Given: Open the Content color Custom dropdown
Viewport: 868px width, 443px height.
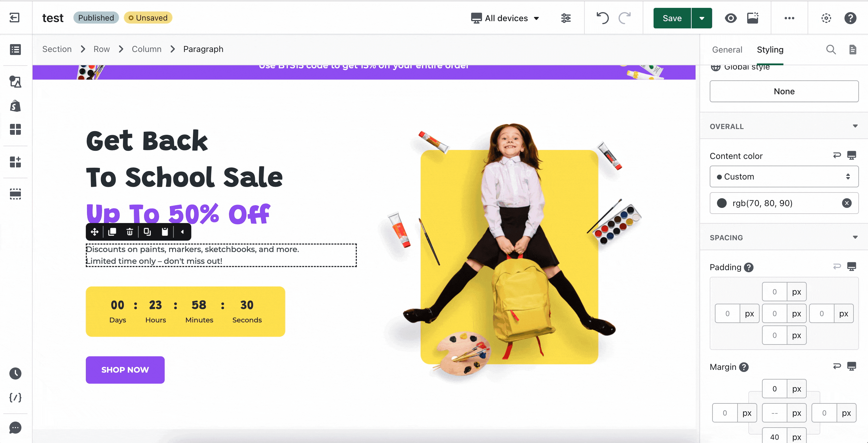Looking at the screenshot, I should click(784, 176).
